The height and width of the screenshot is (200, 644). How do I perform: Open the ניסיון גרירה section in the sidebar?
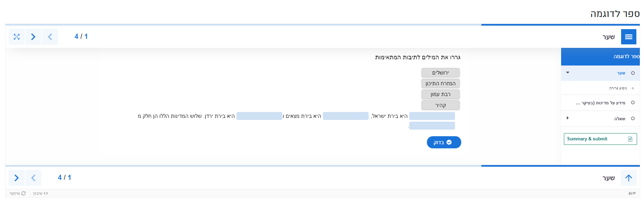pyautogui.click(x=618, y=88)
